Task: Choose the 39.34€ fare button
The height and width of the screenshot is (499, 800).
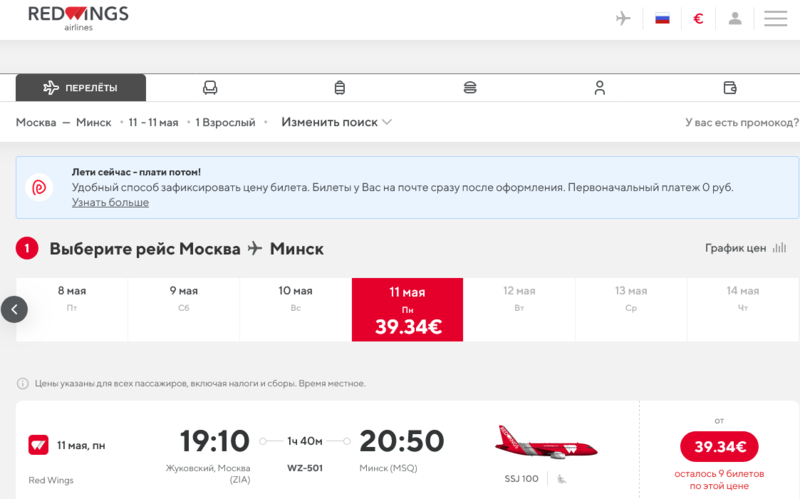Action: pos(719,446)
